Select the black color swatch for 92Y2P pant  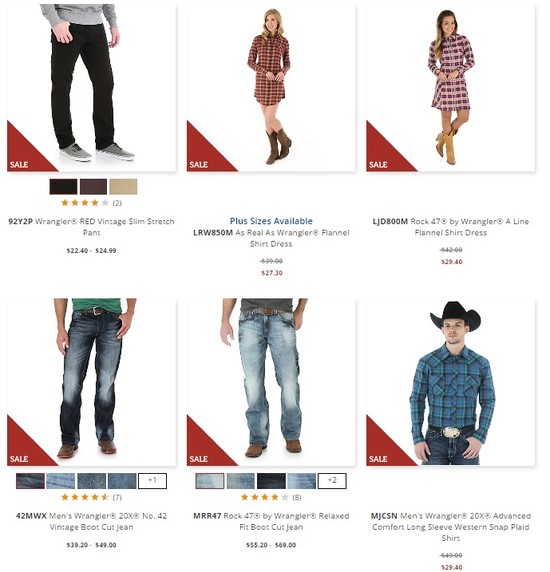[x=63, y=187]
